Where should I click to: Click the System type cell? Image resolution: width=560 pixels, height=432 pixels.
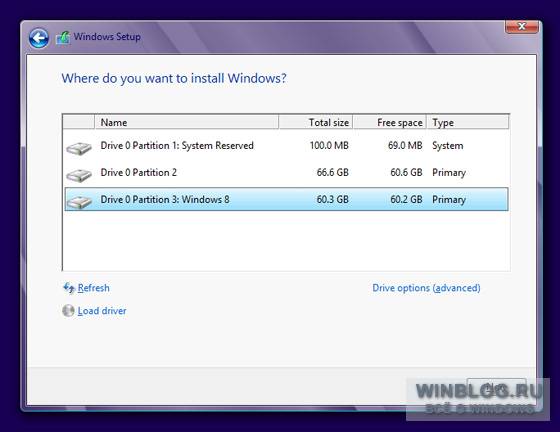(x=448, y=146)
